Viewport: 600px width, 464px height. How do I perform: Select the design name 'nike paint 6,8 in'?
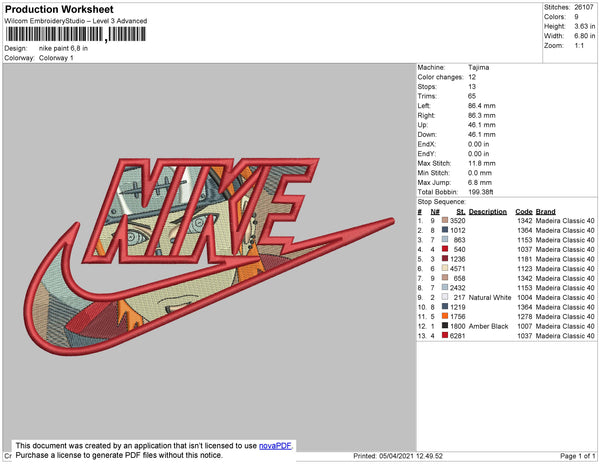[x=63, y=49]
